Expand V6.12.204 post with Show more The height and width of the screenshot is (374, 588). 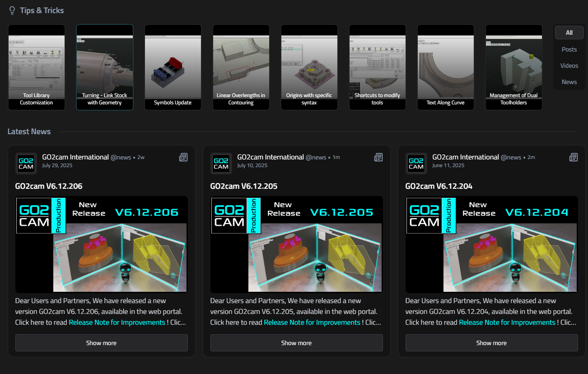coord(491,343)
